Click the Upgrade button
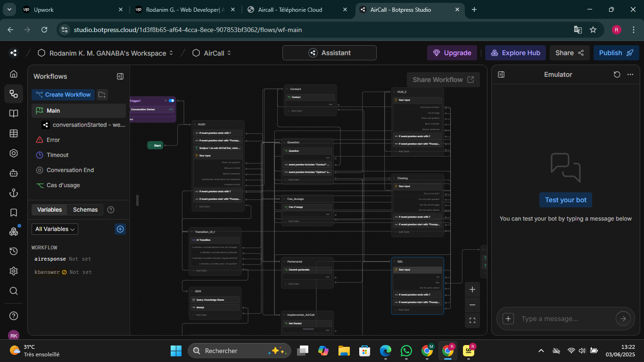Viewport: 644px width, 362px height. 452,53
